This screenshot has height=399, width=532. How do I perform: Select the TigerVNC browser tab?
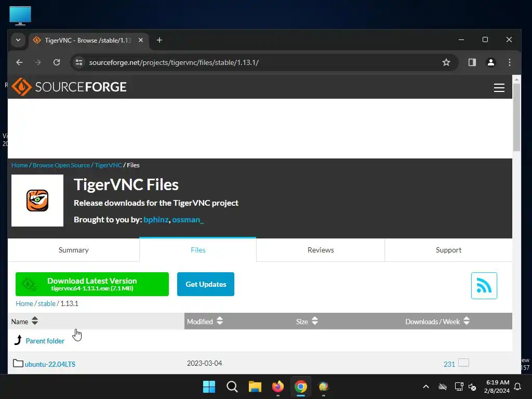click(88, 41)
